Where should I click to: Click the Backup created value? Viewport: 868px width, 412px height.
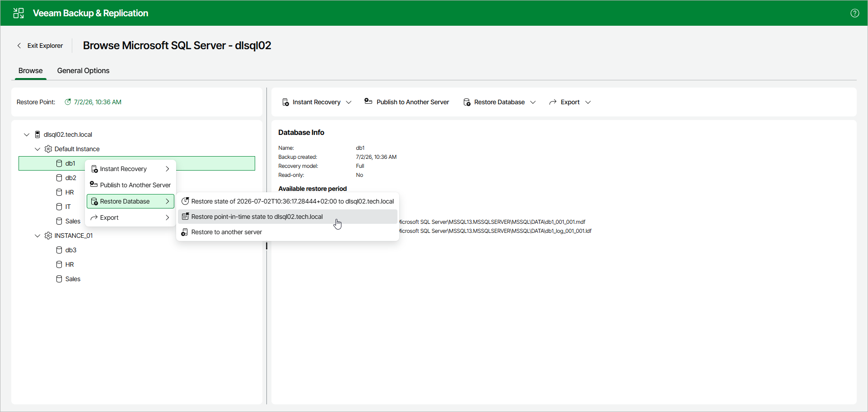tap(376, 157)
